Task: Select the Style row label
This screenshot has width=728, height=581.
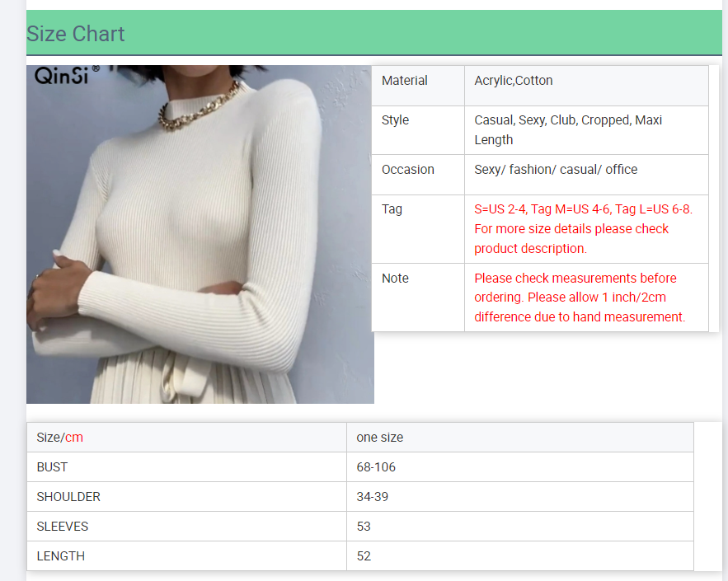Action: click(x=396, y=120)
